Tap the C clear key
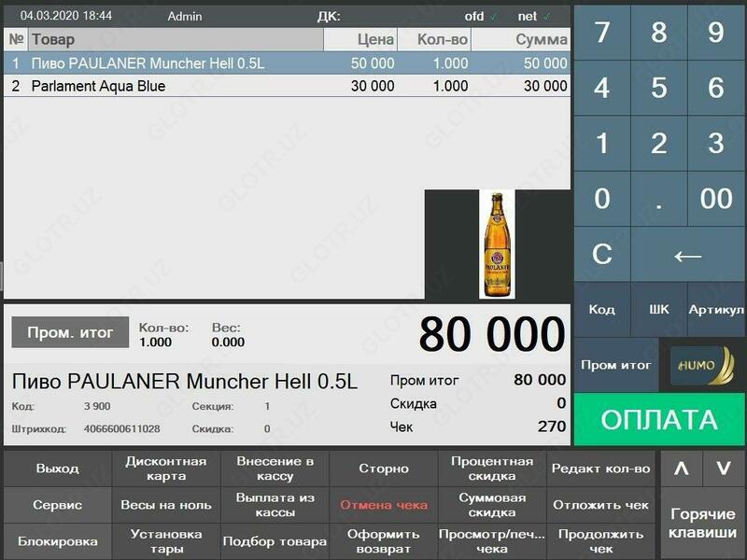This screenshot has width=747, height=560. click(602, 255)
